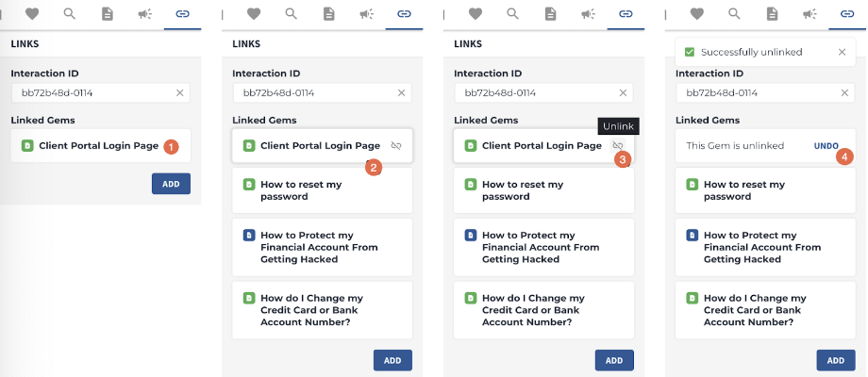Click the unlink icon under the Unlink tooltip
The image size is (868, 377).
point(618,146)
